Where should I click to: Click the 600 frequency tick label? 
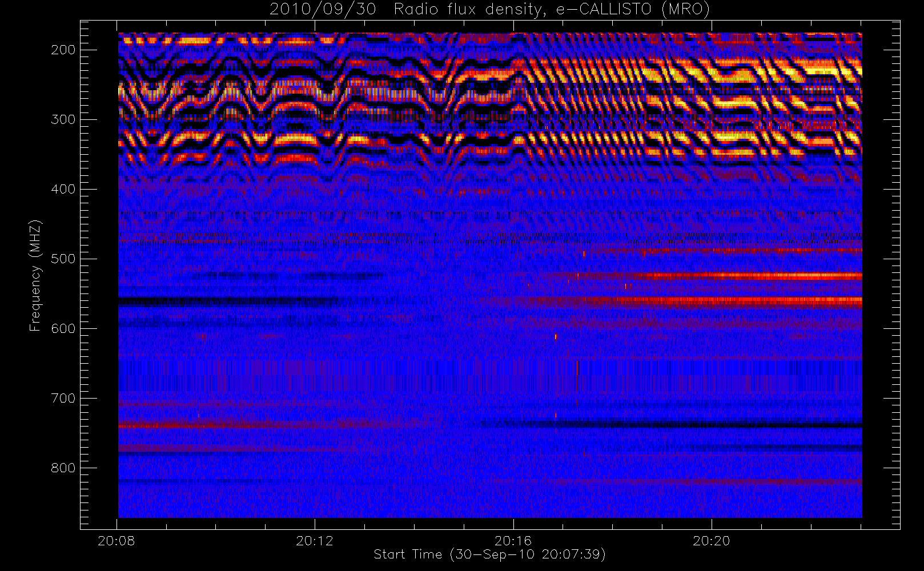[x=63, y=328]
